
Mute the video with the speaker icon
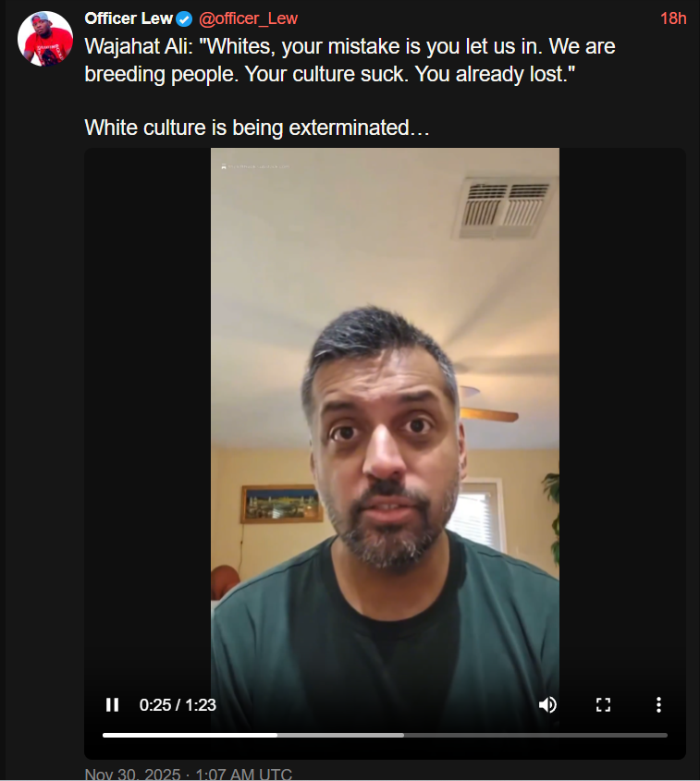(547, 705)
